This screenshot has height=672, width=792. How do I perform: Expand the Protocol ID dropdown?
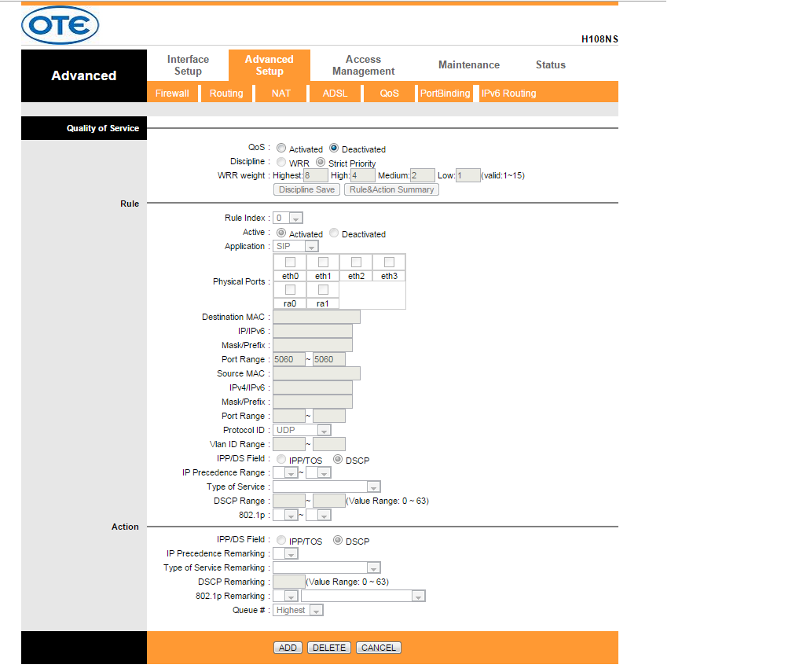pos(302,430)
